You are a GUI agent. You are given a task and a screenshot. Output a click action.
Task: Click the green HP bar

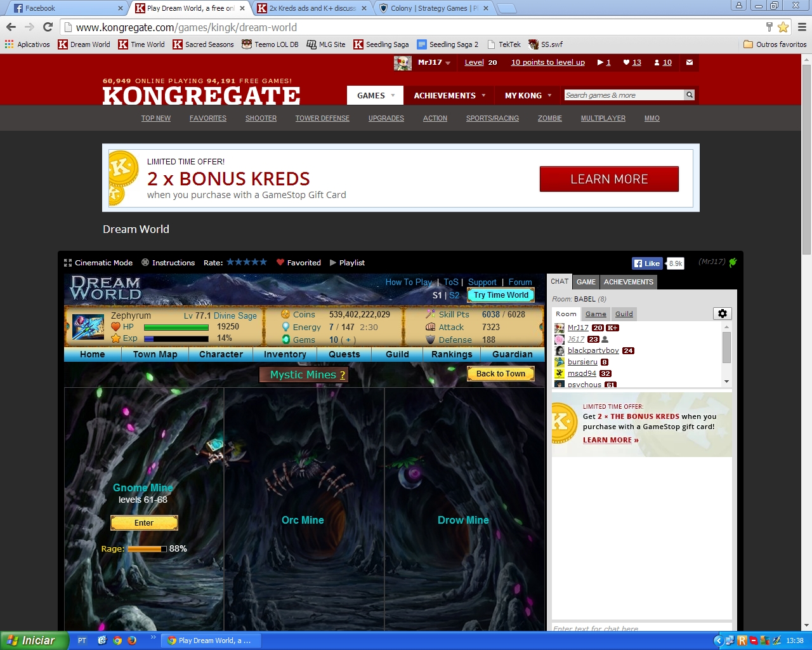point(176,328)
